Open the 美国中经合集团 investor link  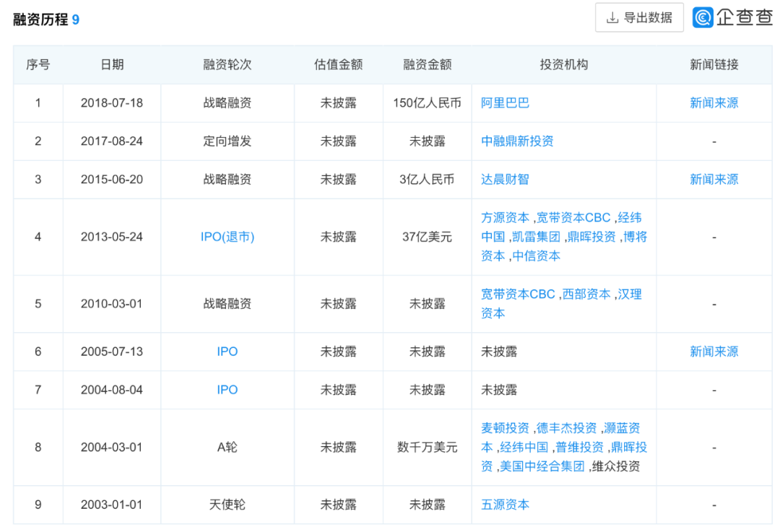pos(542,466)
